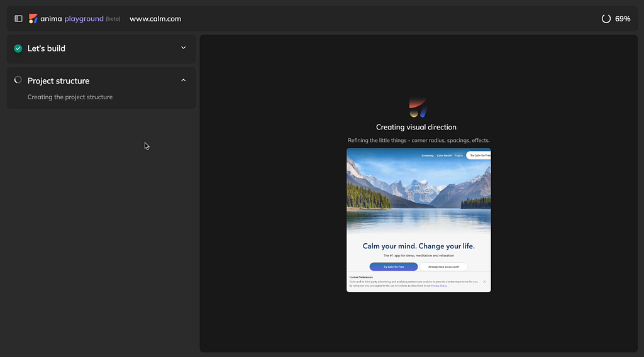Click the (beta) label

[113, 19]
